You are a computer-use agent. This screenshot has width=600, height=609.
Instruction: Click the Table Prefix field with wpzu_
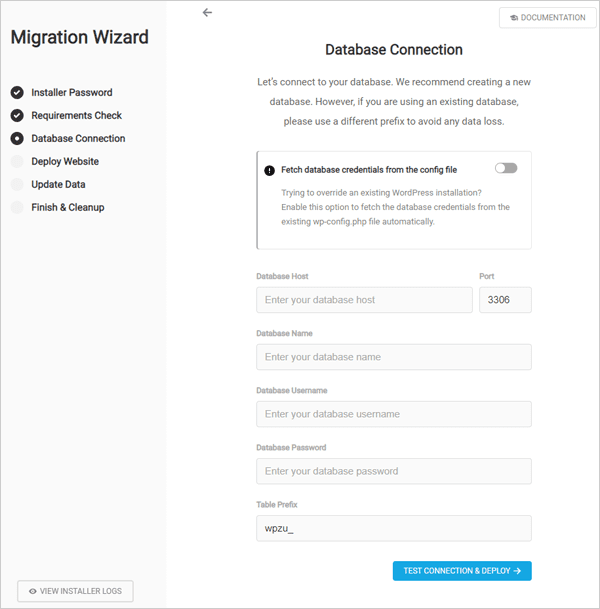pos(394,528)
